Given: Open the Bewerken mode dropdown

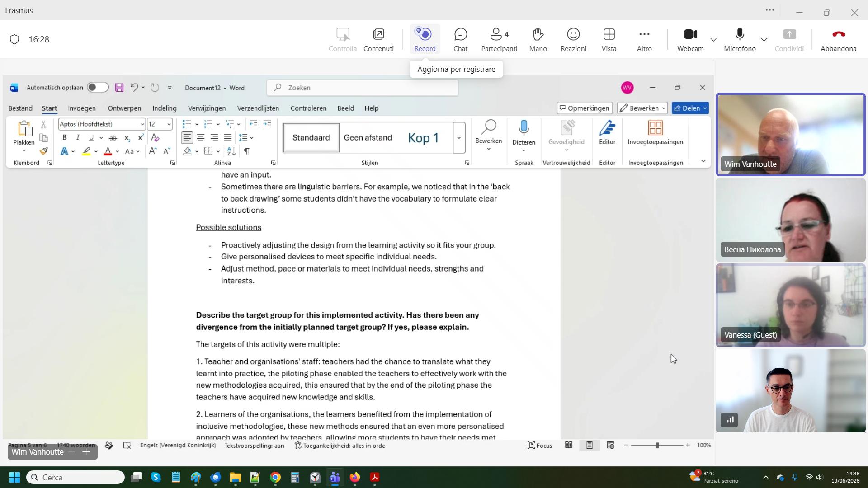Looking at the screenshot, I should [x=642, y=108].
